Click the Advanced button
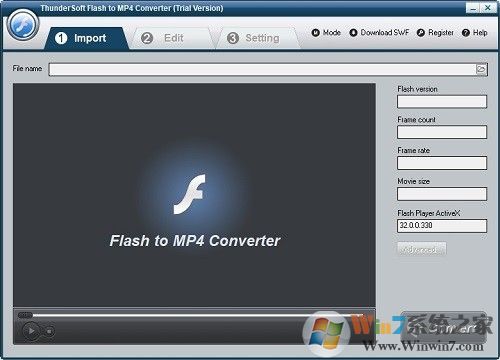 (x=422, y=249)
